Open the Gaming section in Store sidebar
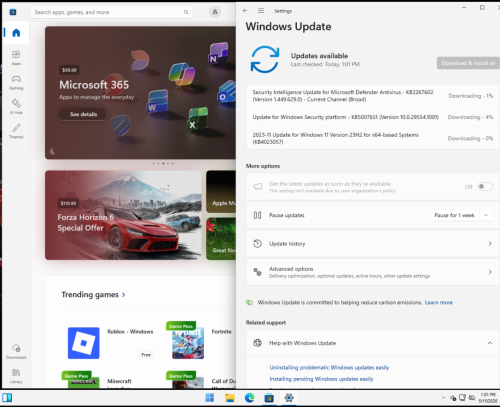 [16, 82]
